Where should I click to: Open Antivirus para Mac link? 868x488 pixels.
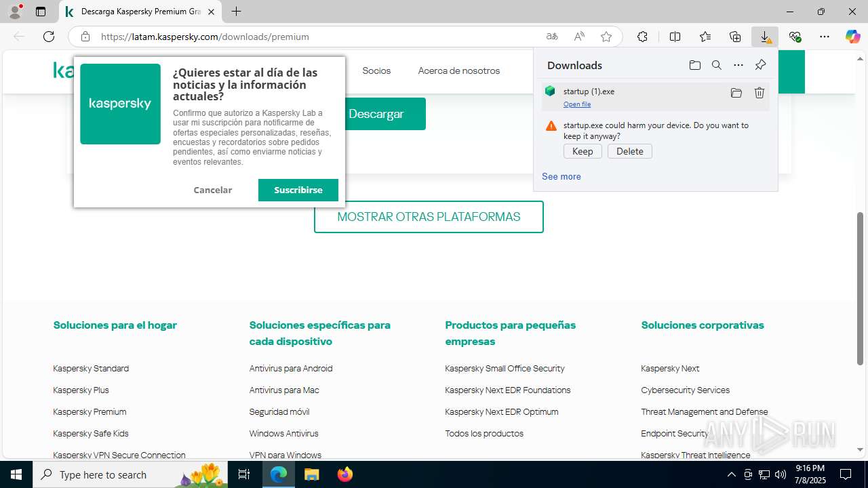284,390
